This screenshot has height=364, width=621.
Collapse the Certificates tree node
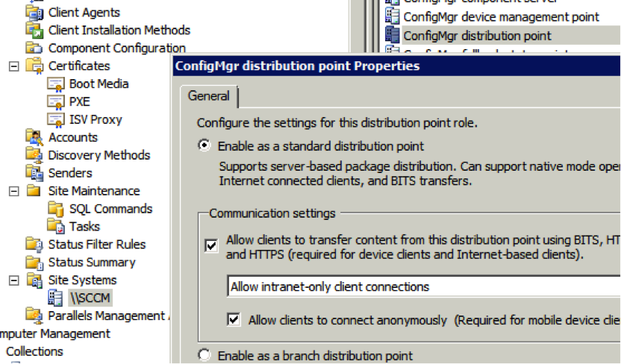point(14,66)
